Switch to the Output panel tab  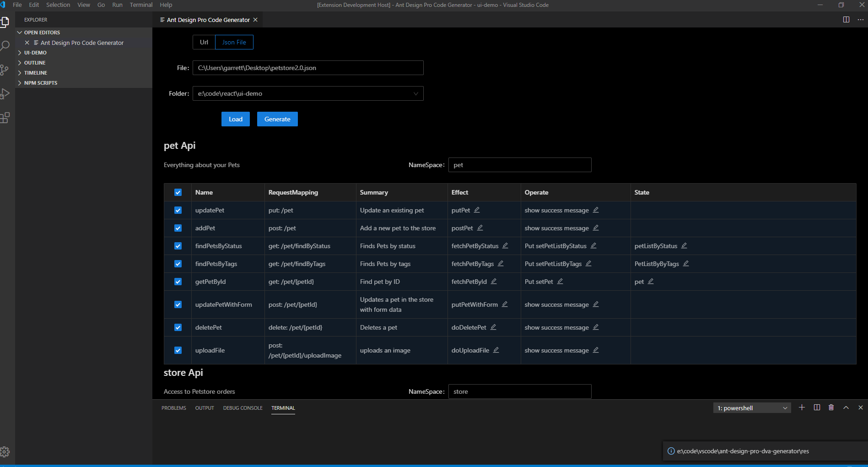[x=205, y=408]
